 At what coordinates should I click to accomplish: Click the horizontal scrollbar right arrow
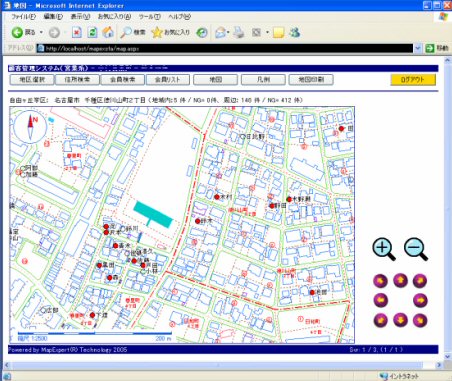[x=439, y=365]
